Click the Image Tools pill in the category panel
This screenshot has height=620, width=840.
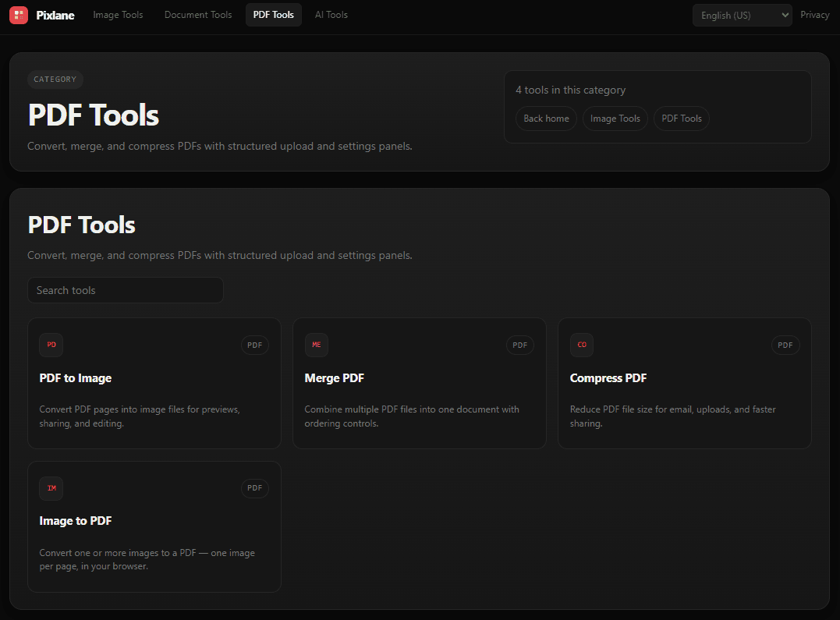(x=615, y=118)
